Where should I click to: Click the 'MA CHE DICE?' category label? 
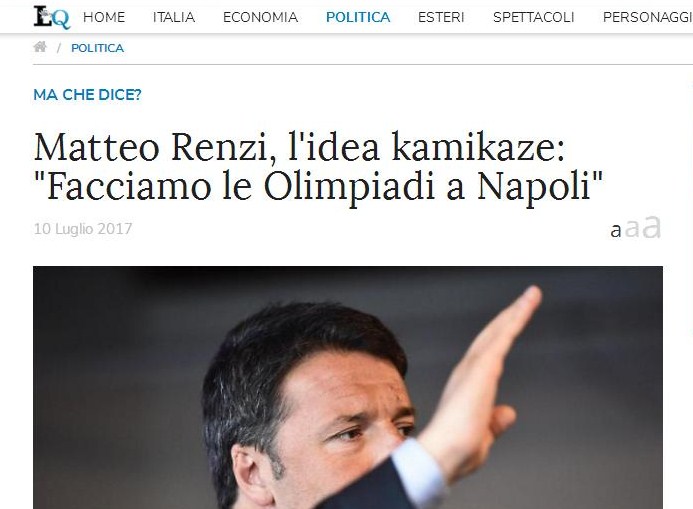[88, 95]
